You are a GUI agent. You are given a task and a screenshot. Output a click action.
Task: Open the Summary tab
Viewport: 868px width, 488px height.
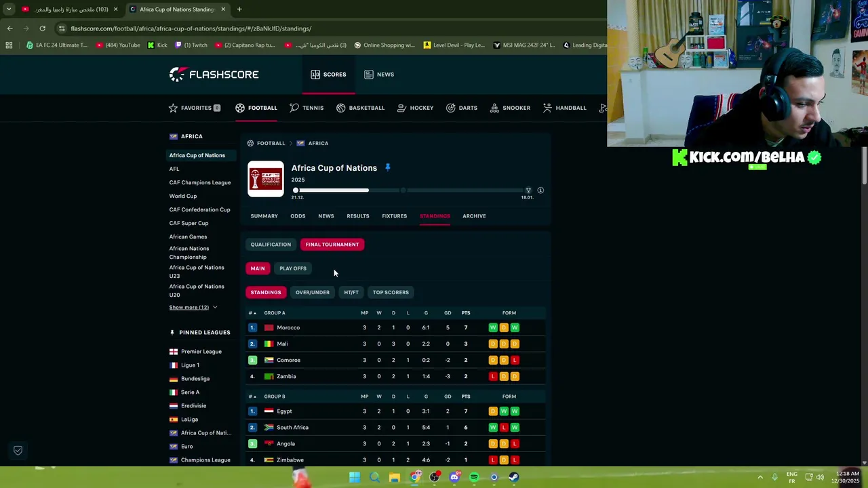coord(264,216)
